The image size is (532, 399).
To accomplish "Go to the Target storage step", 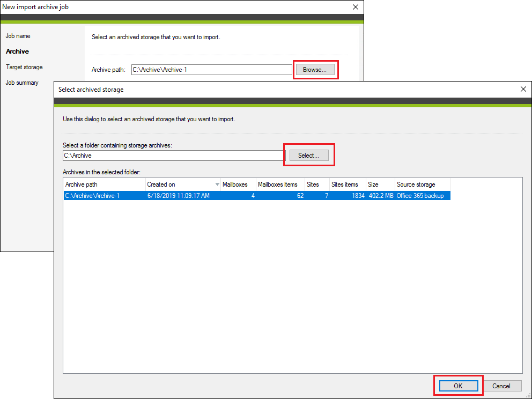I will tap(24, 67).
